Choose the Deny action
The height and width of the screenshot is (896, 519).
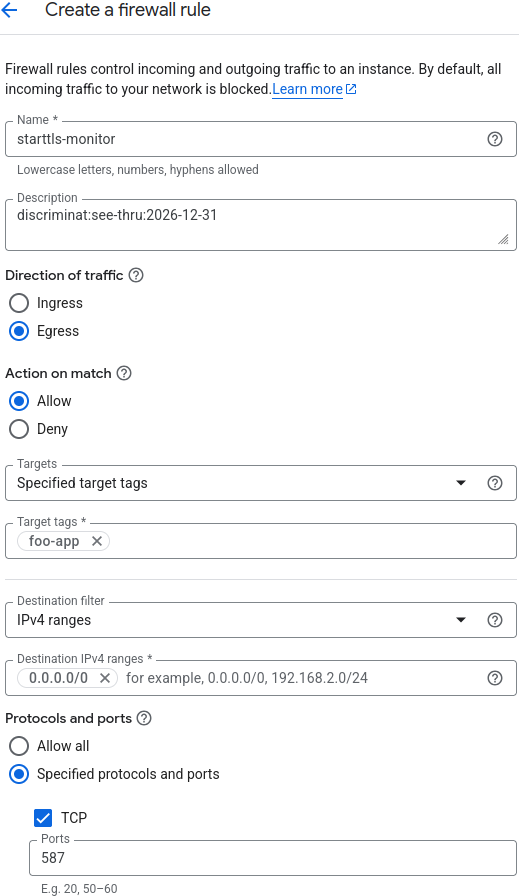[x=19, y=429]
